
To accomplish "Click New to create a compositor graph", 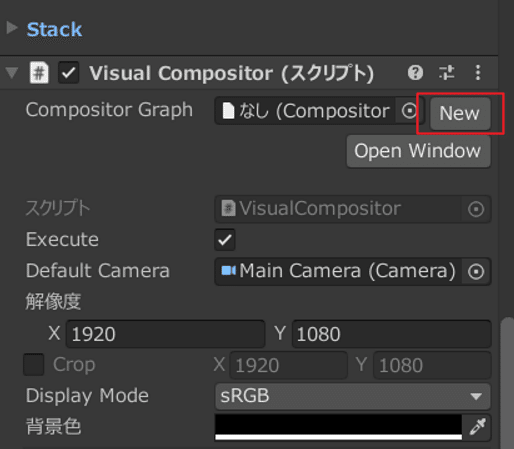I will (460, 113).
